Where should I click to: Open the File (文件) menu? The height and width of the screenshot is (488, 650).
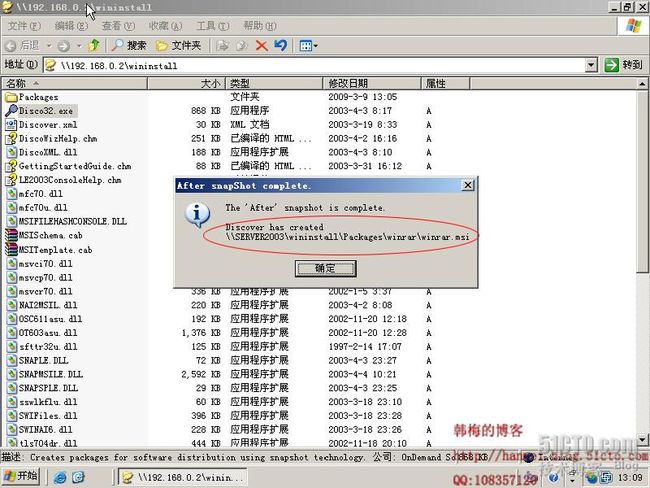(24, 26)
